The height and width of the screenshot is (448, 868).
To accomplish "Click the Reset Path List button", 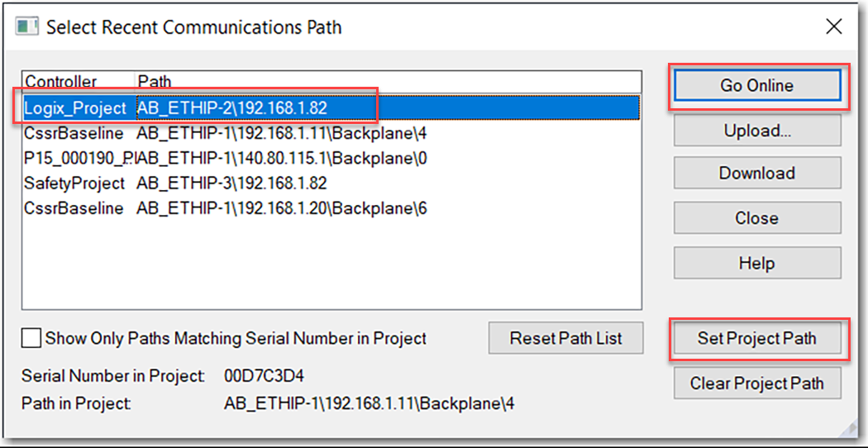I will coord(565,338).
